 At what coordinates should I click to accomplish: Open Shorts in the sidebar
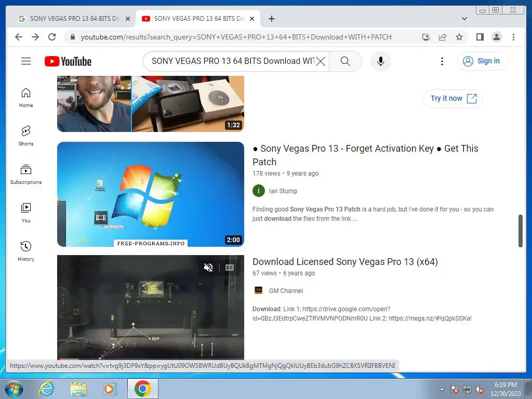click(26, 136)
